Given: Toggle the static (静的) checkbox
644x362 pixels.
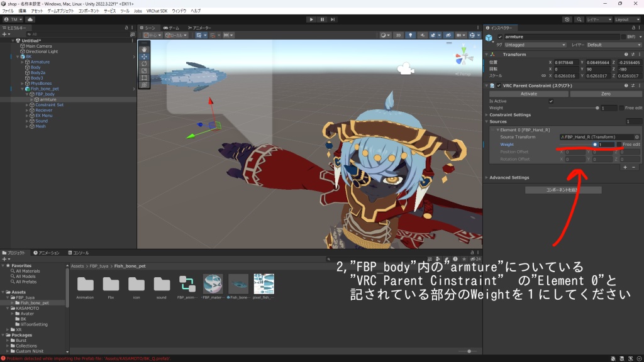Looking at the screenshot, I should pyautogui.click(x=623, y=37).
